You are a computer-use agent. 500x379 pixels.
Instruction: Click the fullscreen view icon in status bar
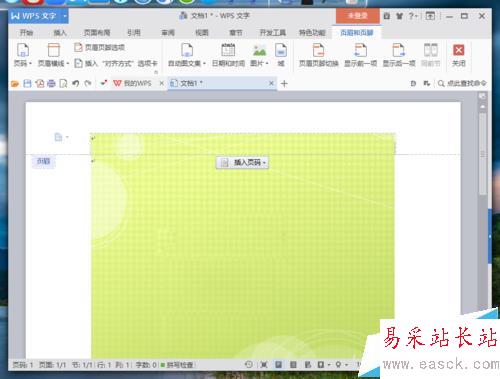point(264,365)
